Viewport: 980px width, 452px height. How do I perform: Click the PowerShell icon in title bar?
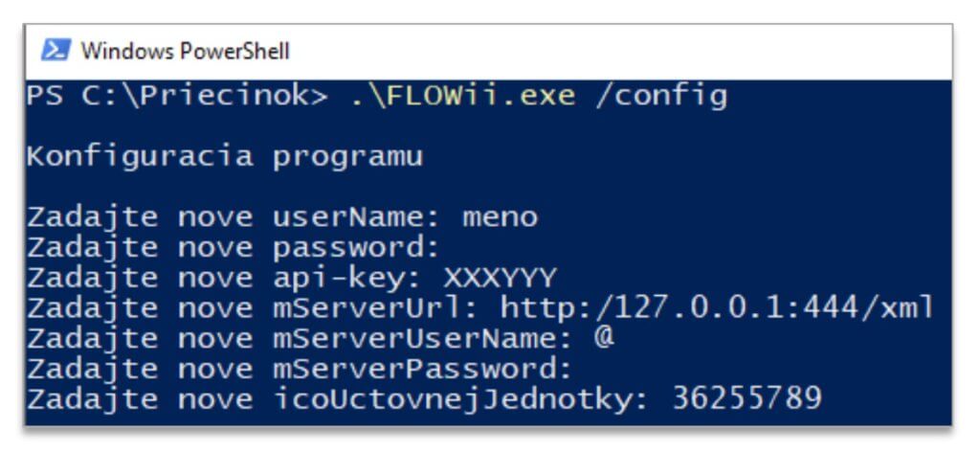coord(56,50)
